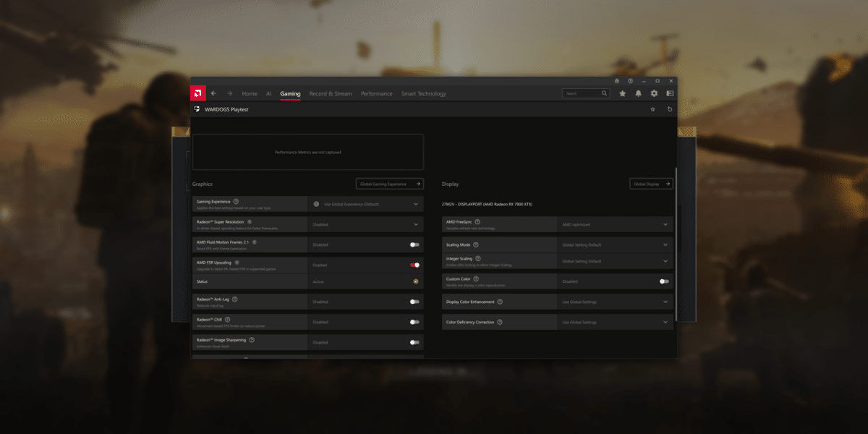Open Color Deficiency Correction dropdown
The width and height of the screenshot is (868, 434).
point(616,322)
